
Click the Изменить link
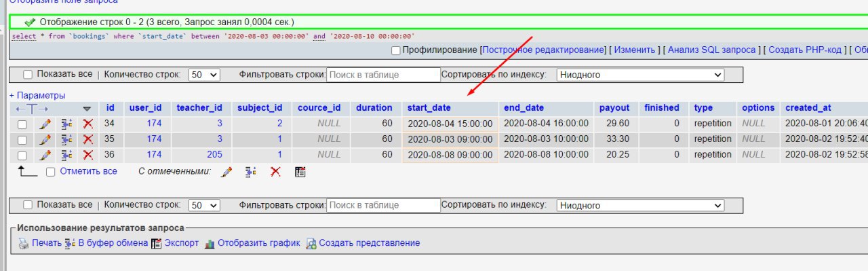coord(635,50)
